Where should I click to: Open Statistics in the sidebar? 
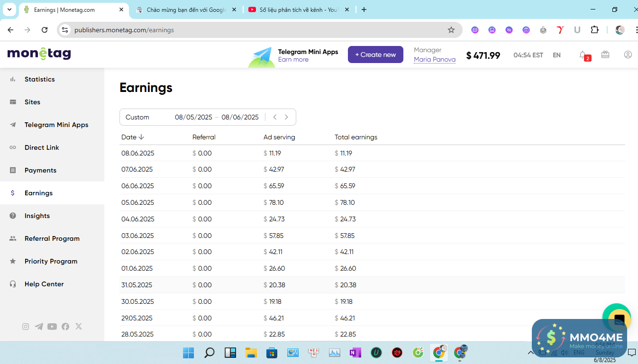tap(40, 79)
